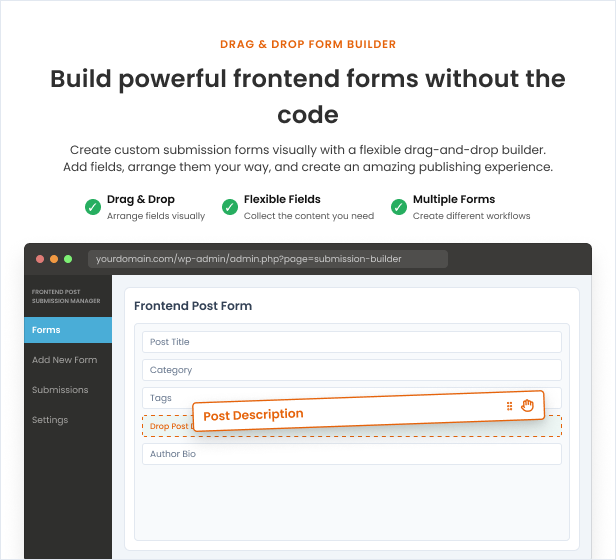
Task: Select the Forms sidebar item
Action: pos(68,330)
